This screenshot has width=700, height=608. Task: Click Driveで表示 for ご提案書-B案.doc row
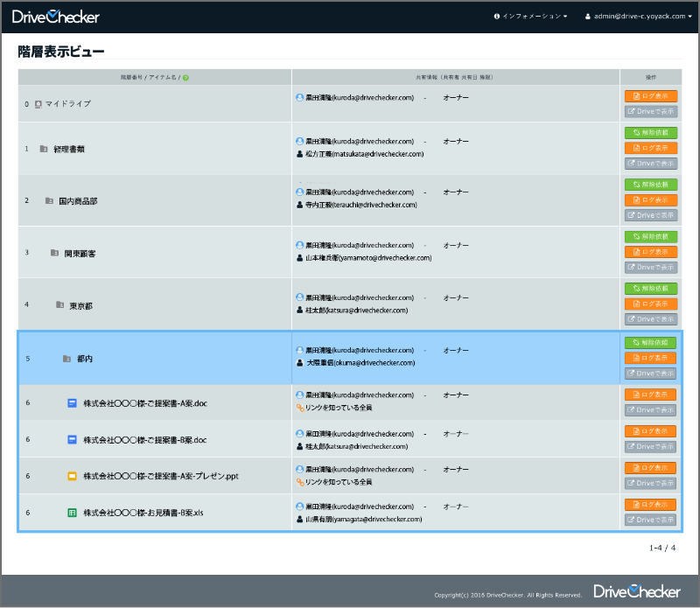[650, 446]
